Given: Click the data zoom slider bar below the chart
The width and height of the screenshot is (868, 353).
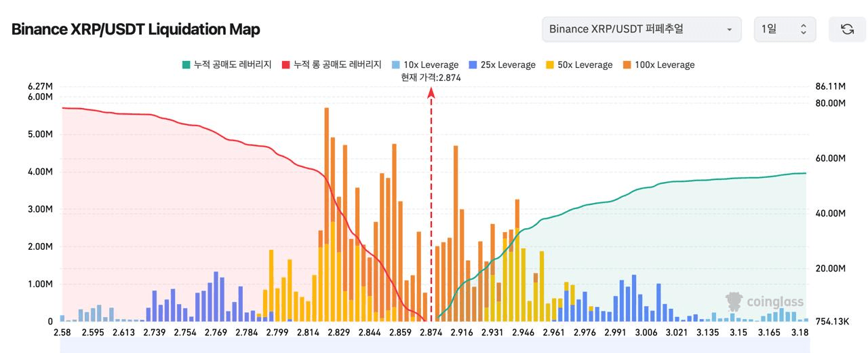Looking at the screenshot, I should tap(435, 347).
